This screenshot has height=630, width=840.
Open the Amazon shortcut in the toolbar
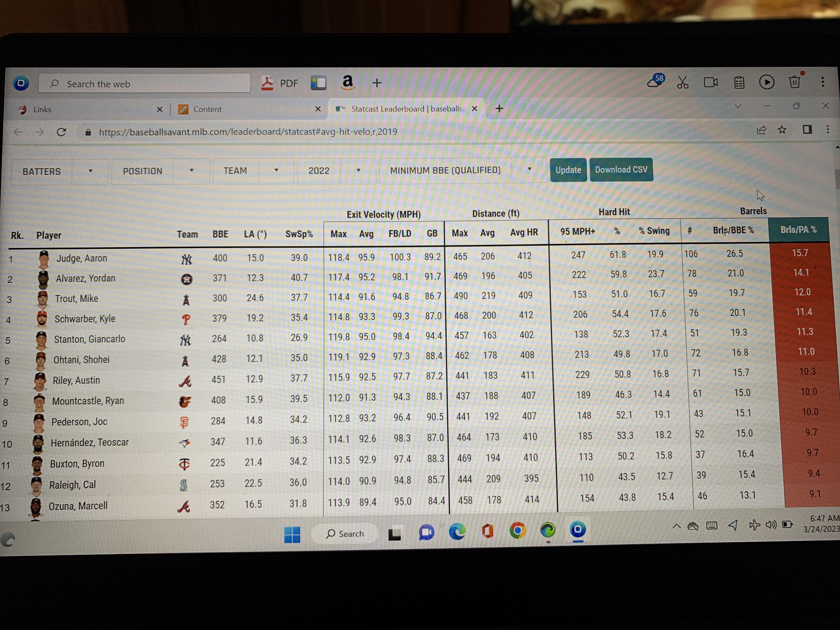pos(348,82)
